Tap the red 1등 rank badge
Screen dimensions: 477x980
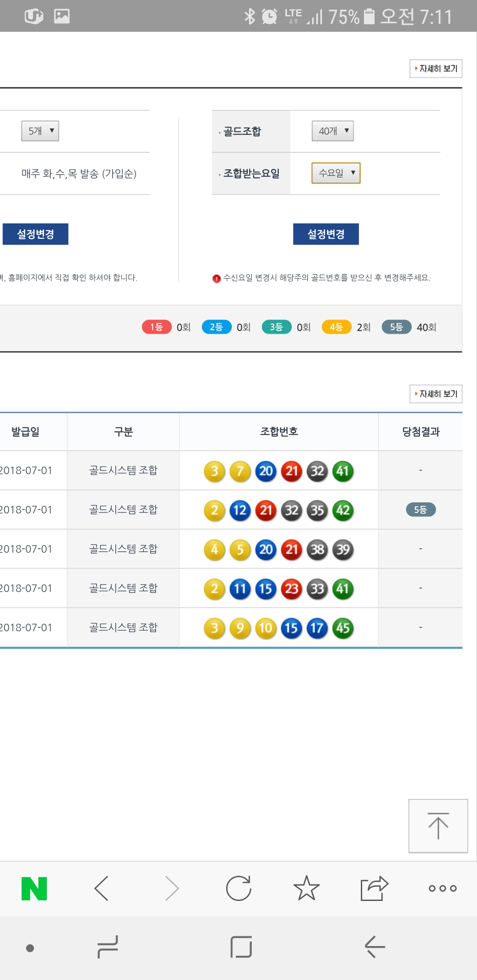point(156,327)
